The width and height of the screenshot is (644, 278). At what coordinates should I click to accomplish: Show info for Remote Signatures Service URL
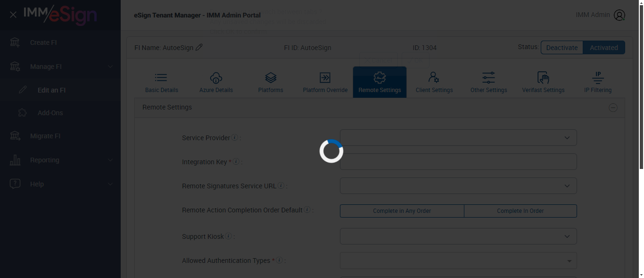click(x=281, y=186)
